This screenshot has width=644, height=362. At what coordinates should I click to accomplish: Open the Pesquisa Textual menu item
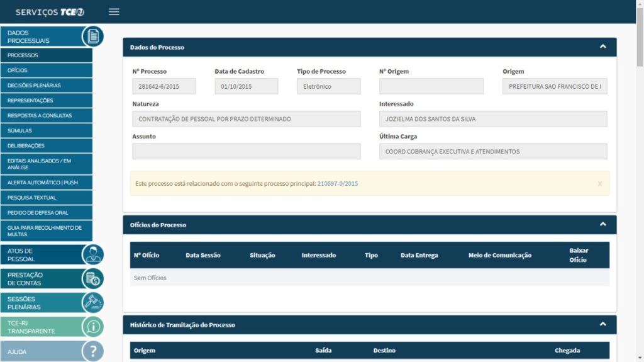tap(47, 198)
